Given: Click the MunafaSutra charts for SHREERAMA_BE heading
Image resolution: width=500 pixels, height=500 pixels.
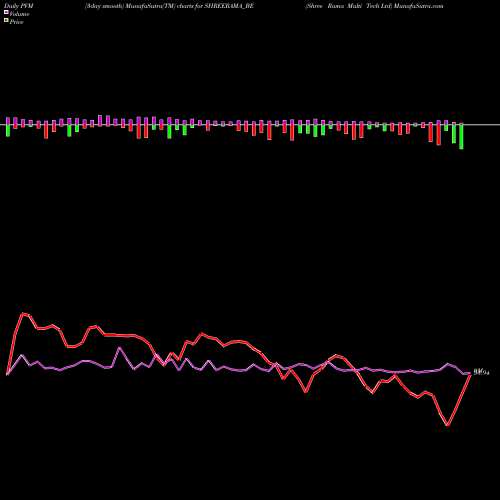Looking at the screenshot, I should pos(169,6).
